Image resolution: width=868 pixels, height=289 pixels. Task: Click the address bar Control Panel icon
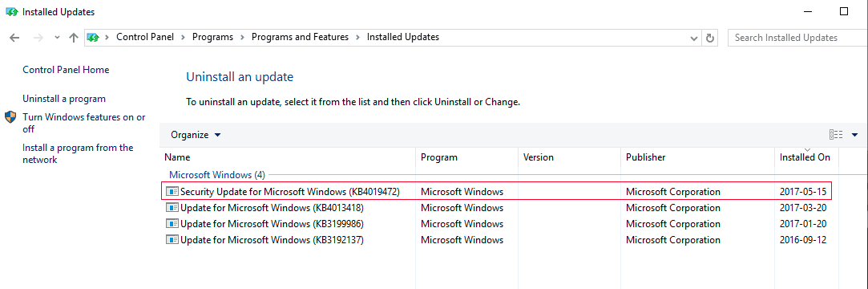[x=94, y=37]
